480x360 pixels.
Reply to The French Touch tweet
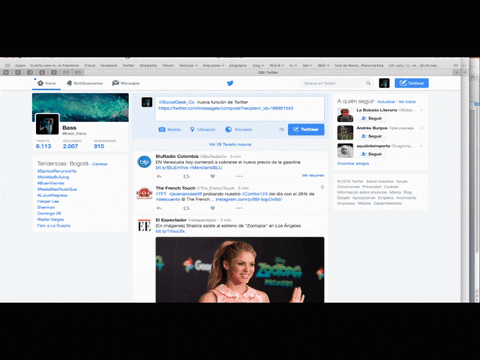click(x=159, y=208)
